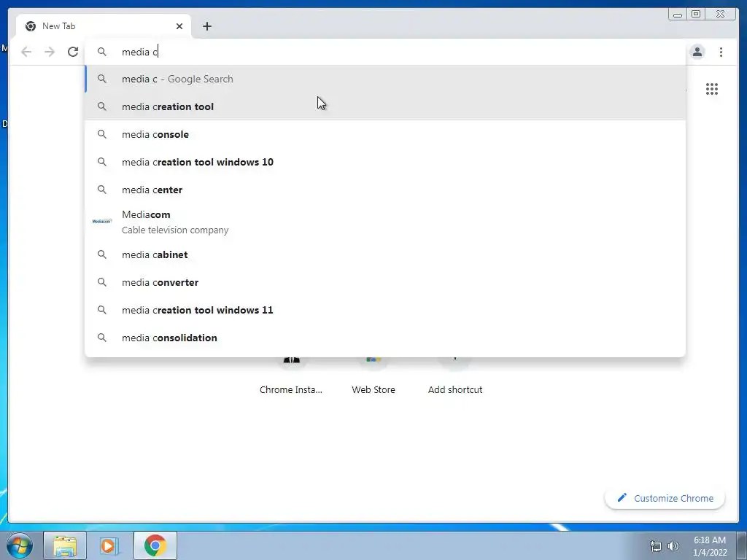The image size is (747, 560).
Task: Select suggestion 'media cabinet'
Action: coord(385,254)
